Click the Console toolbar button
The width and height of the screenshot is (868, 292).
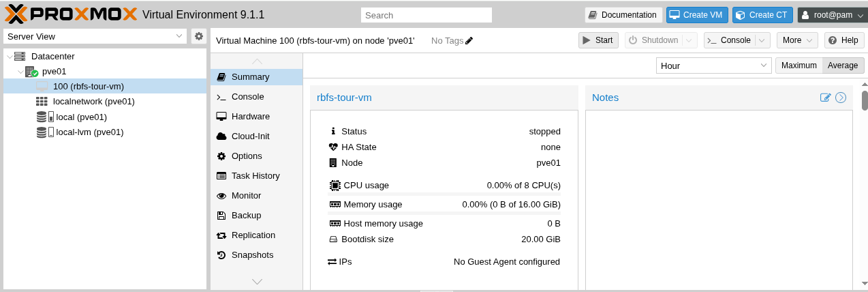coord(729,40)
